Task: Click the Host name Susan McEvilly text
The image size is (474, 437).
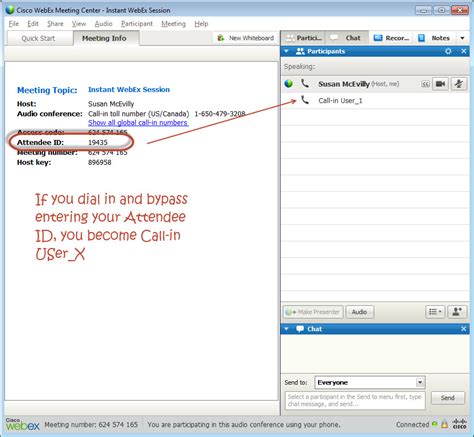Action: click(111, 104)
